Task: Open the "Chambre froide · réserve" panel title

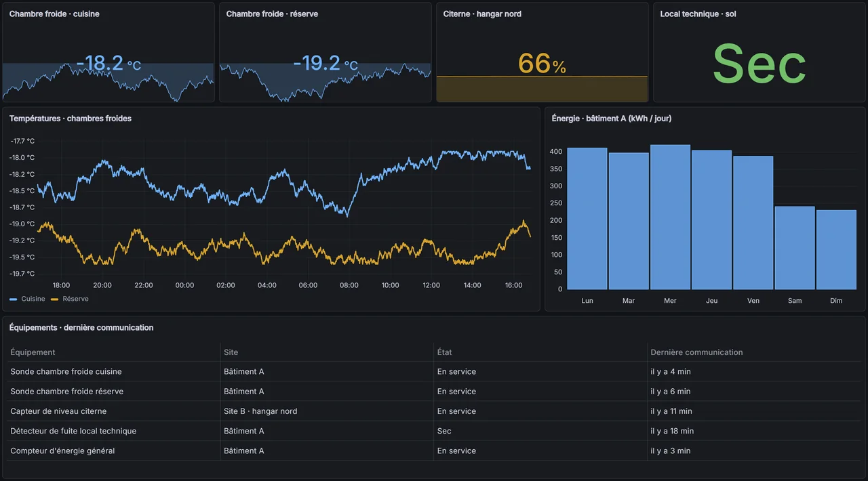Action: click(272, 14)
